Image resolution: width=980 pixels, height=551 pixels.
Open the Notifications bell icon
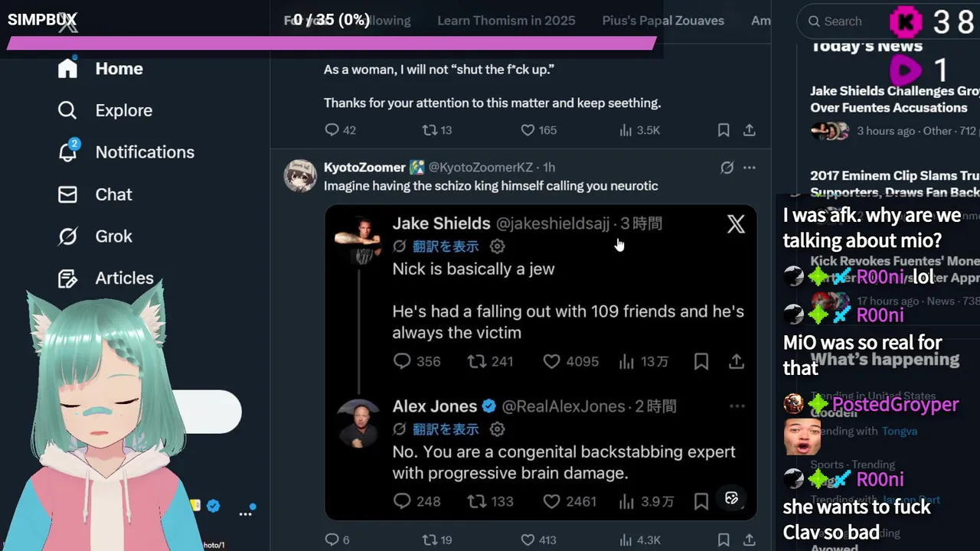[67, 152]
